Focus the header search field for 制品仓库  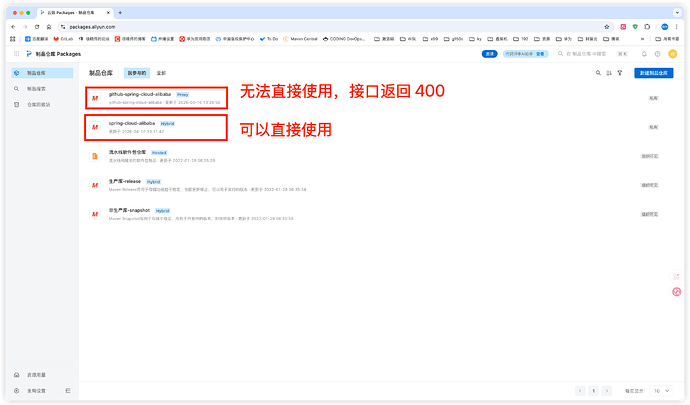pos(592,54)
